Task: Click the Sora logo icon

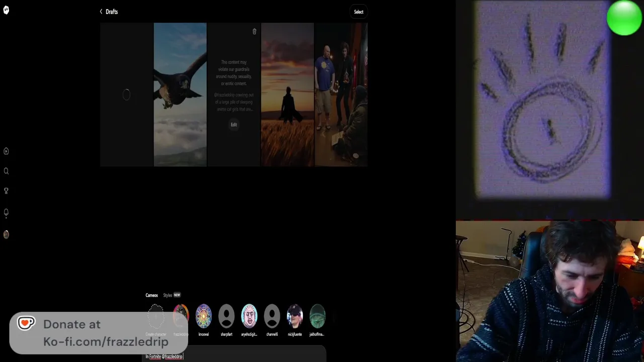Action: coord(6,10)
